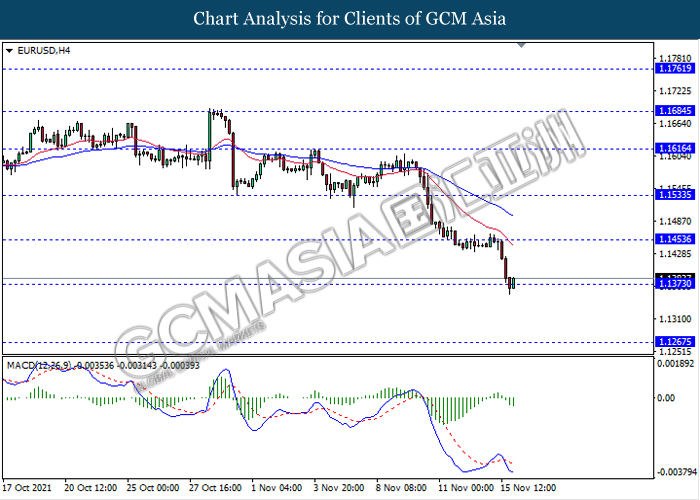Click the 1.16164 price level label
700x500 pixels.
675,148
